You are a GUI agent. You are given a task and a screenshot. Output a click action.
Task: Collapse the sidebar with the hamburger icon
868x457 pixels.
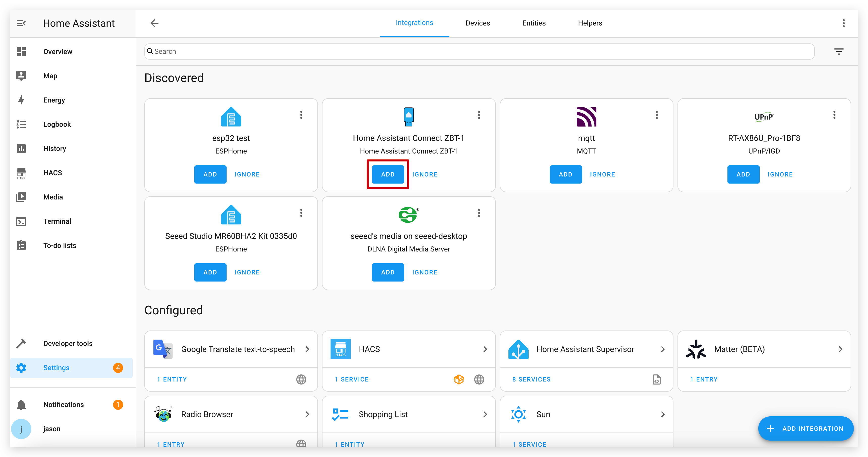click(21, 23)
